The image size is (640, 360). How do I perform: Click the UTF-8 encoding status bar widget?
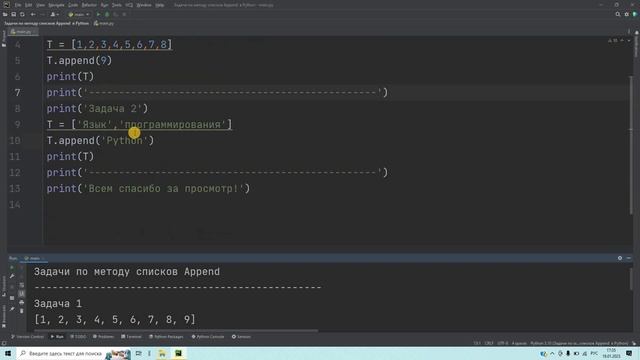pyautogui.click(x=502, y=343)
